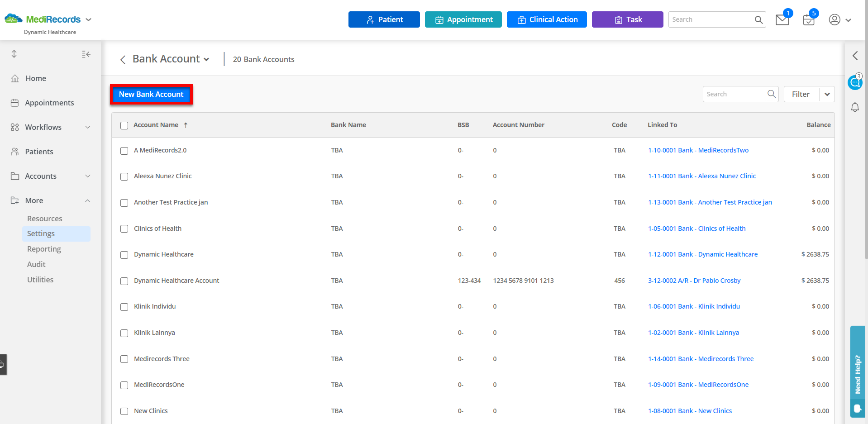Open the Need Help widget
Screen dimensions: 868x424
click(858, 371)
